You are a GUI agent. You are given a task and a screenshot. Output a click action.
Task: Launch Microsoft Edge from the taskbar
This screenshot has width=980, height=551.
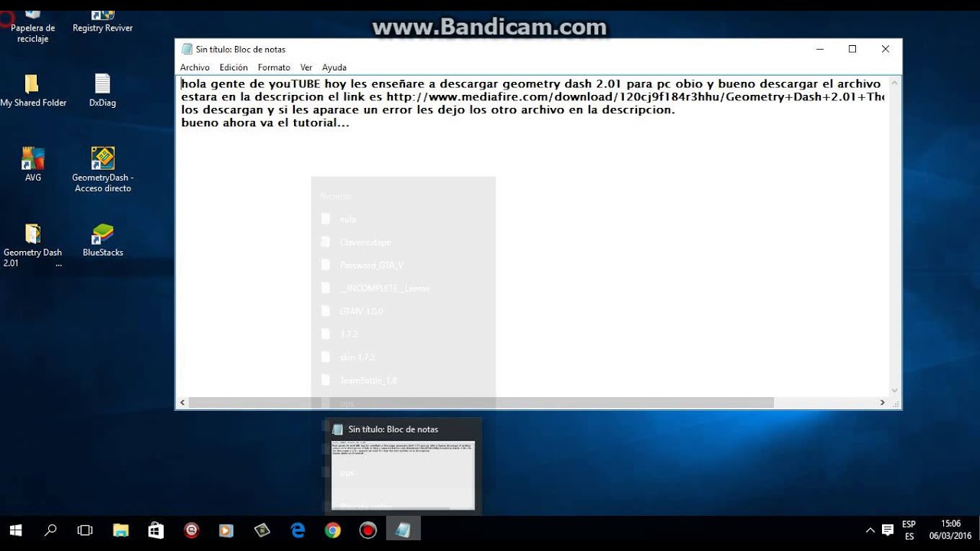(298, 530)
